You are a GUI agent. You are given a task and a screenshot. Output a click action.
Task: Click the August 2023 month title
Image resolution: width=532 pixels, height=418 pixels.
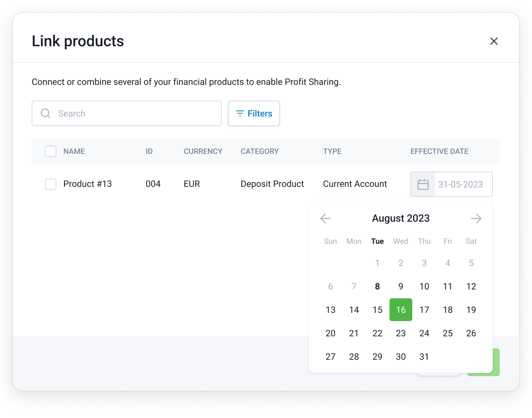pos(401,218)
